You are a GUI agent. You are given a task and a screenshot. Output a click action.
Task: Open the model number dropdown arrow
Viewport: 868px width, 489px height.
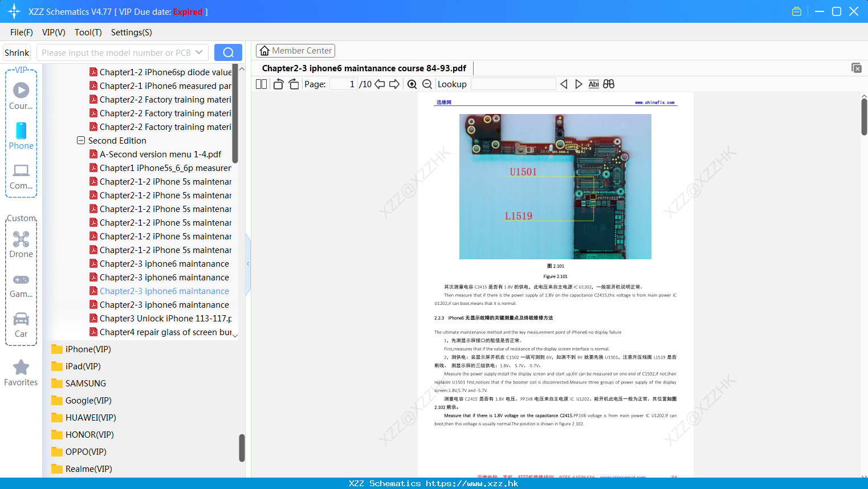click(x=199, y=52)
